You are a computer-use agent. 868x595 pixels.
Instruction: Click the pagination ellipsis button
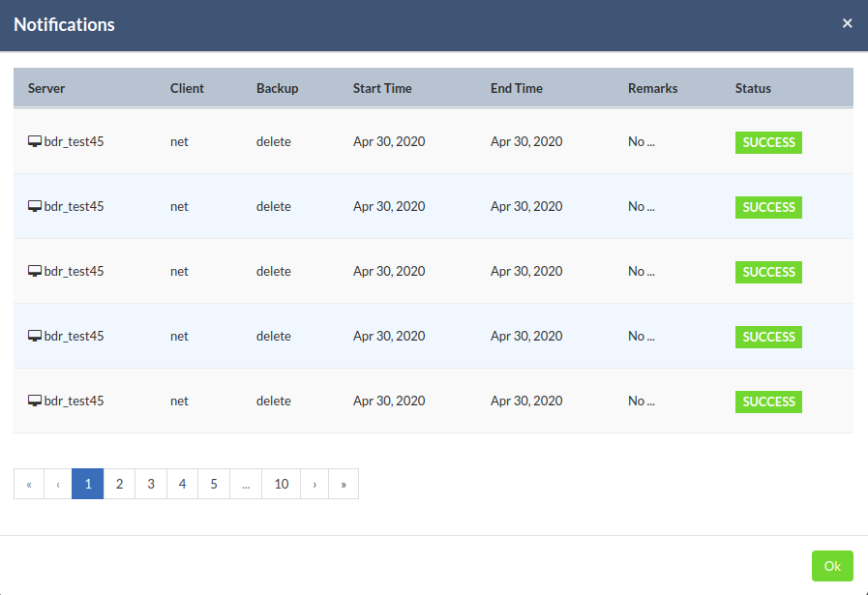[x=246, y=484]
